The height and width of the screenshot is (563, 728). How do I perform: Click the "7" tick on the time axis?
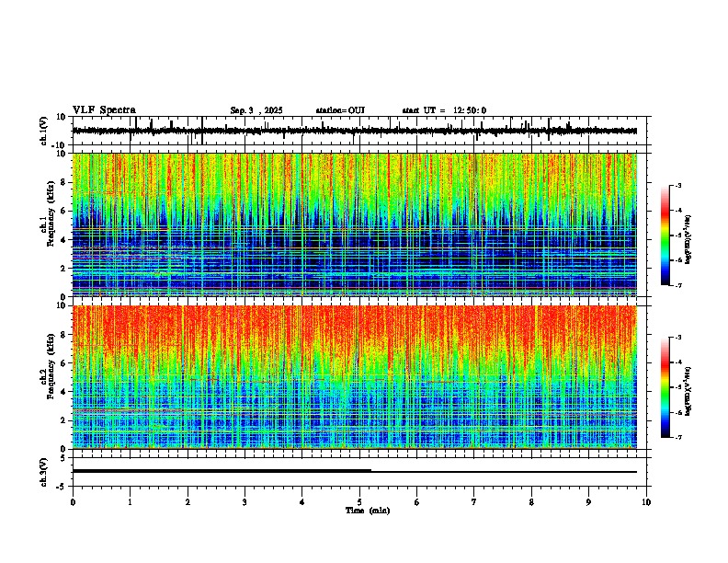click(474, 502)
